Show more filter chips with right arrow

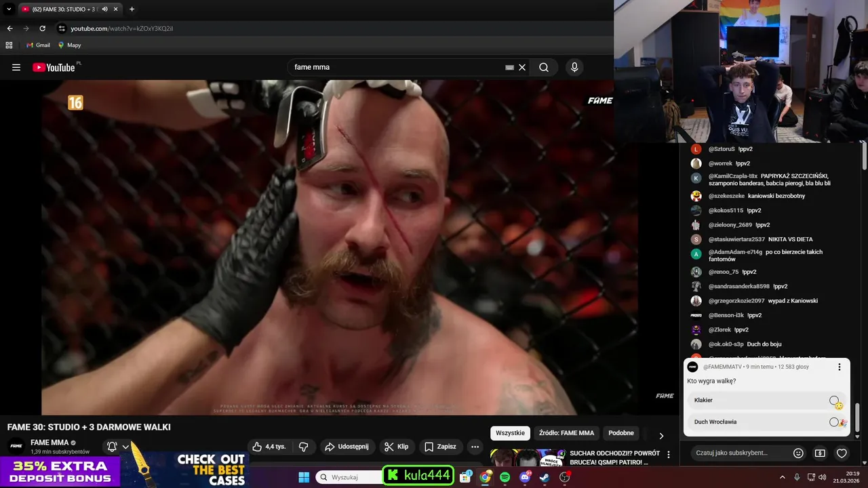tap(661, 436)
